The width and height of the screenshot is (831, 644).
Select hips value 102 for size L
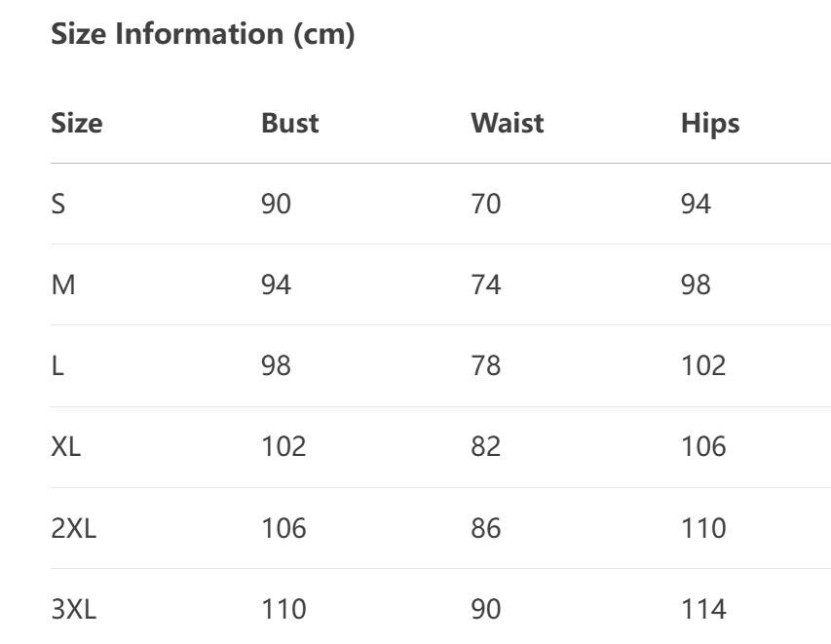(703, 365)
